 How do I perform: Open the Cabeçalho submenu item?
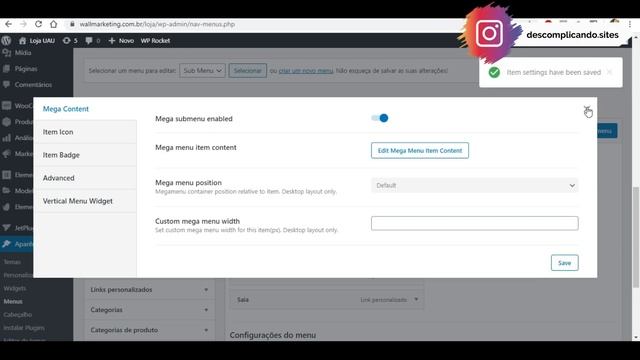(x=18, y=315)
